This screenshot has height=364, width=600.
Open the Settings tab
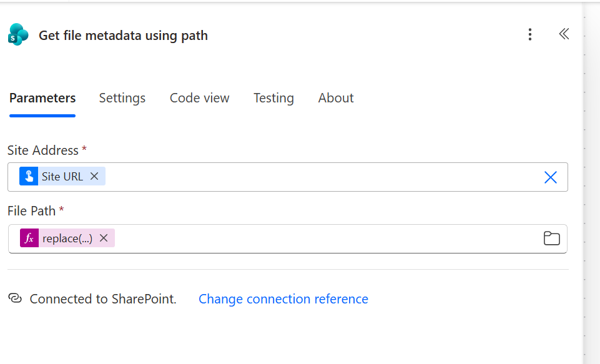(x=122, y=98)
